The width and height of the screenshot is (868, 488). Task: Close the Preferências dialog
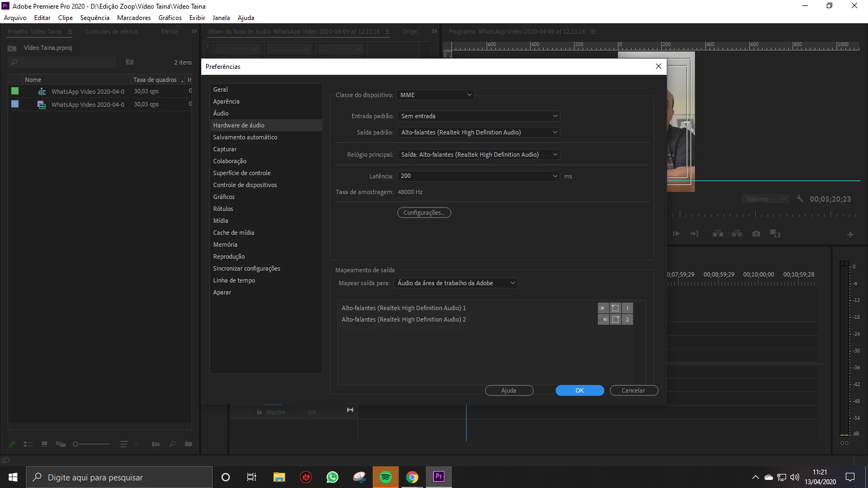tap(659, 66)
